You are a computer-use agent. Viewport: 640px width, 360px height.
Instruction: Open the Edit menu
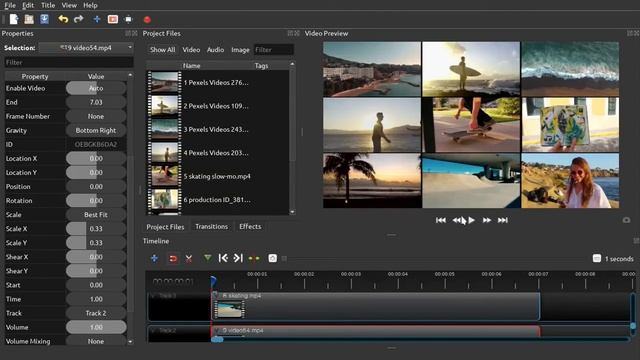click(x=28, y=5)
